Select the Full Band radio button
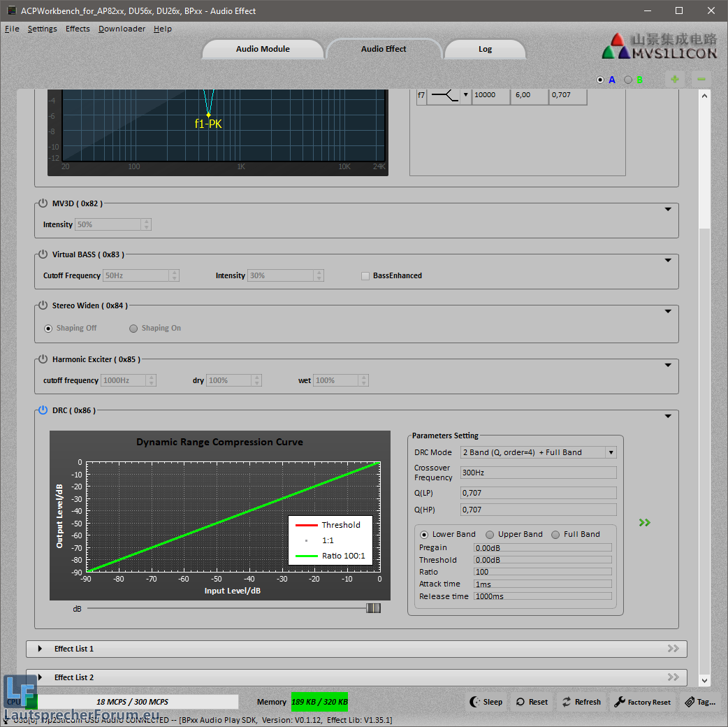Viewport: 728px width, 727px height. pos(555,535)
